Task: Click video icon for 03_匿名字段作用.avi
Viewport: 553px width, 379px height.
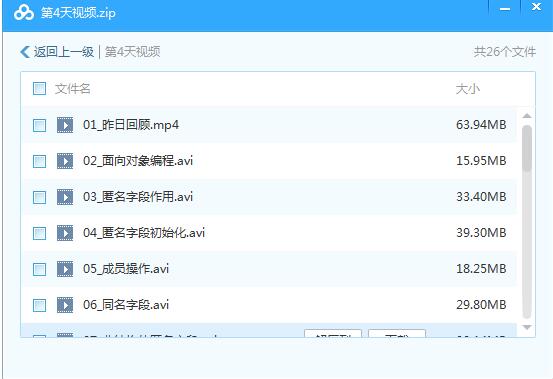Action: (65, 197)
